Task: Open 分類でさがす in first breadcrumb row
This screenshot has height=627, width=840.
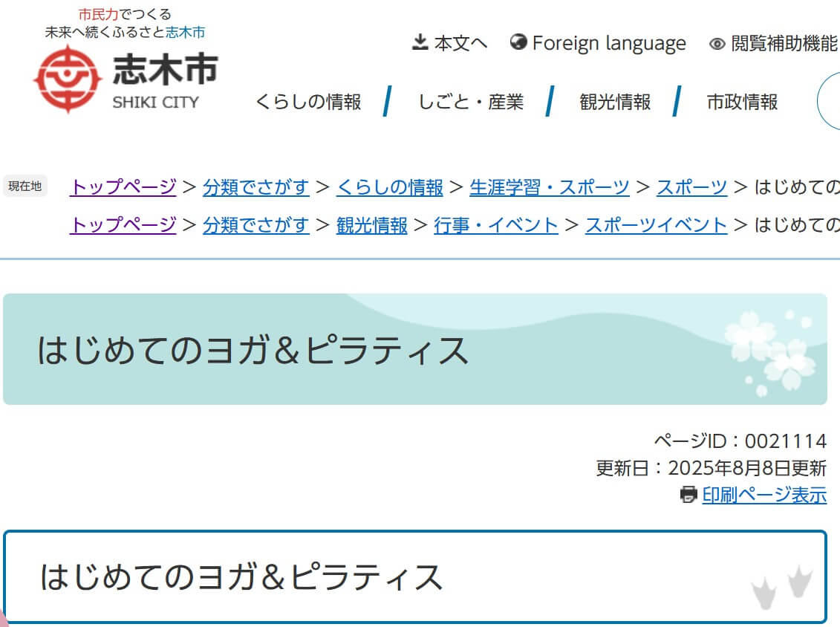Action: [x=256, y=186]
